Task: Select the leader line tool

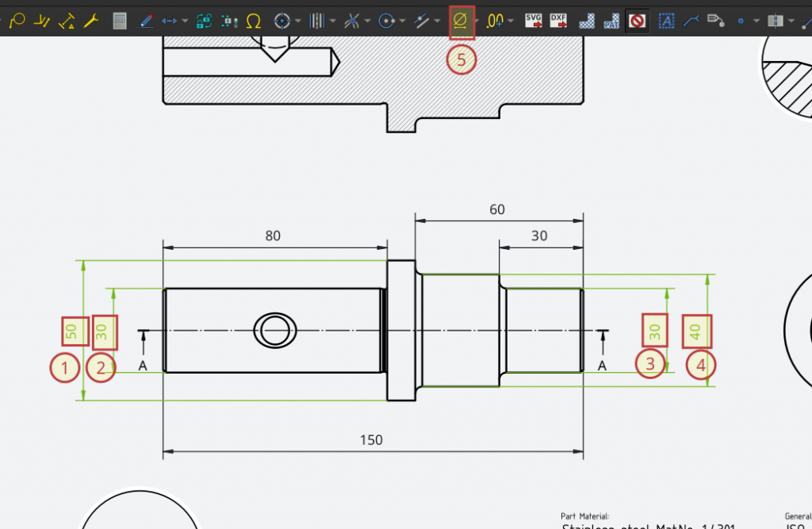Action: tap(691, 21)
